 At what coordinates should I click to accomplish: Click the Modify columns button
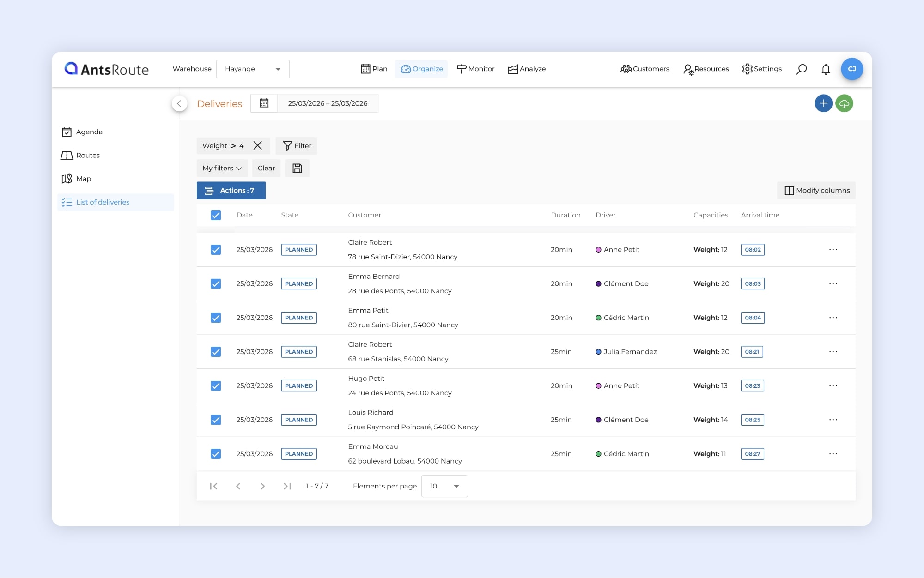coord(816,191)
